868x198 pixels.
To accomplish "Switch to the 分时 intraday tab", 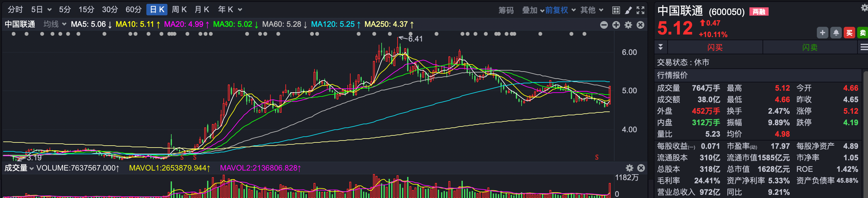I will point(15,10).
